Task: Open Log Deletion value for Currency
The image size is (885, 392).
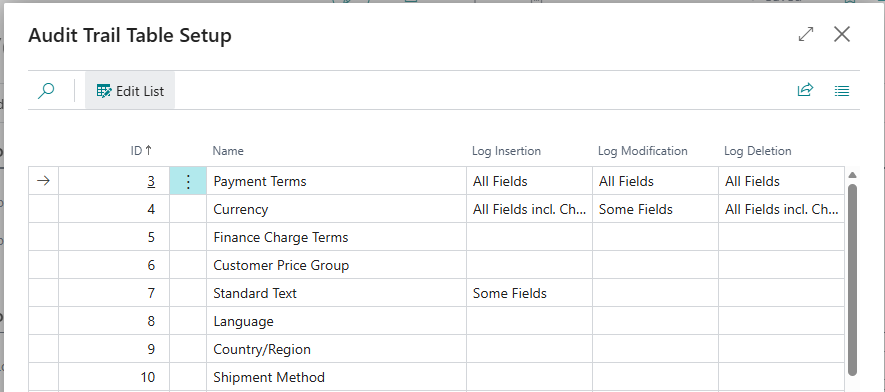Action: (782, 209)
